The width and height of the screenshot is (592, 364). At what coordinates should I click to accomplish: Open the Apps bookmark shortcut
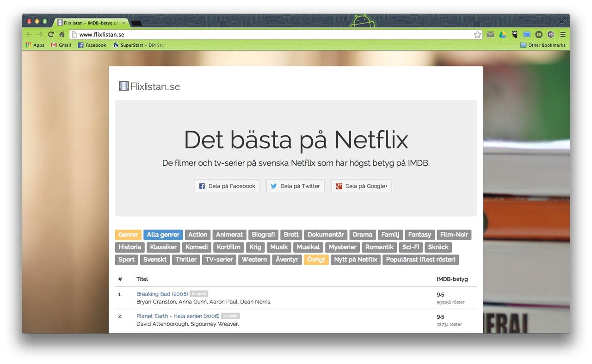pos(35,45)
